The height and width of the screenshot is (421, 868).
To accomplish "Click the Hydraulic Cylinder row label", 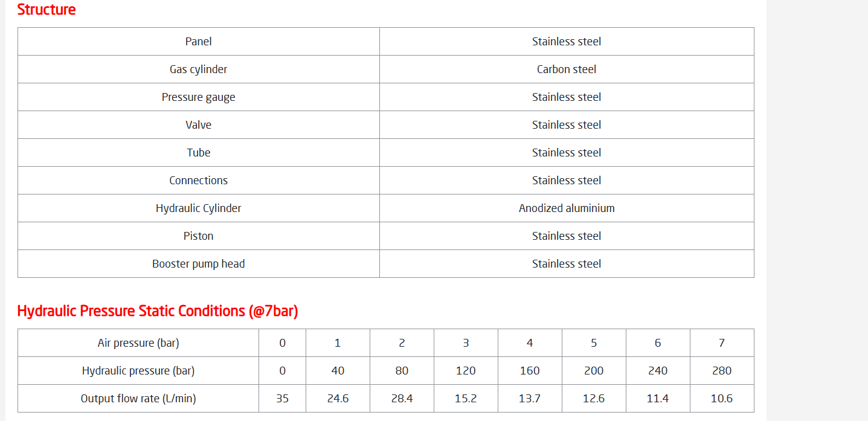I will (199, 208).
